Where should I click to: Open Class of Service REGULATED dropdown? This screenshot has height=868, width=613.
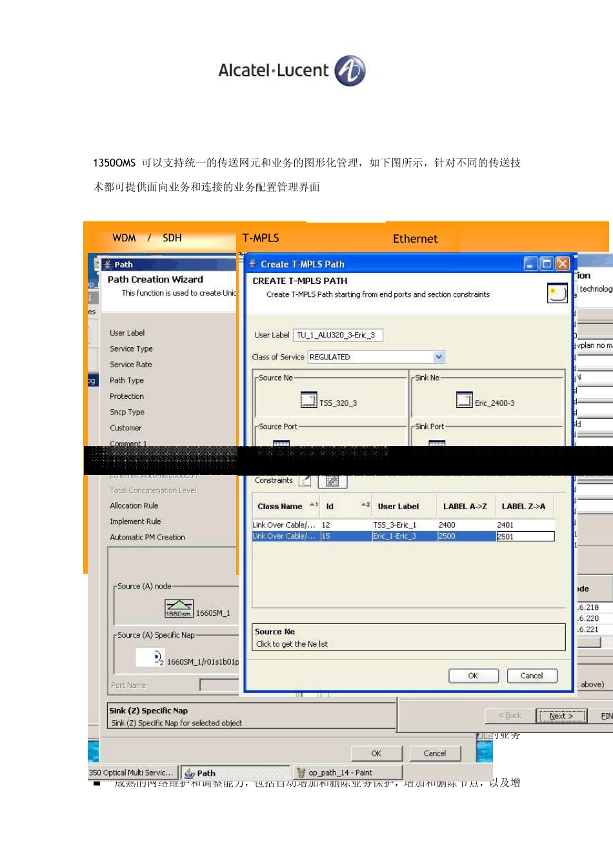click(x=439, y=357)
